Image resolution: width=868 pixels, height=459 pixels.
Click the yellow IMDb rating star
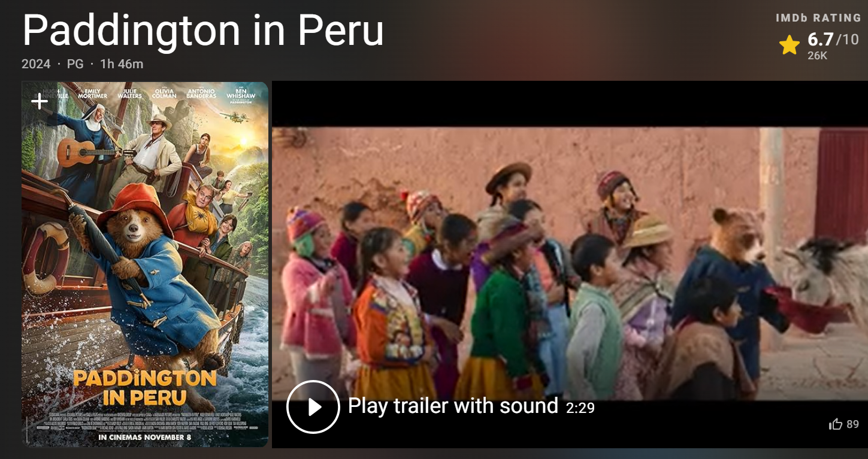tap(790, 45)
